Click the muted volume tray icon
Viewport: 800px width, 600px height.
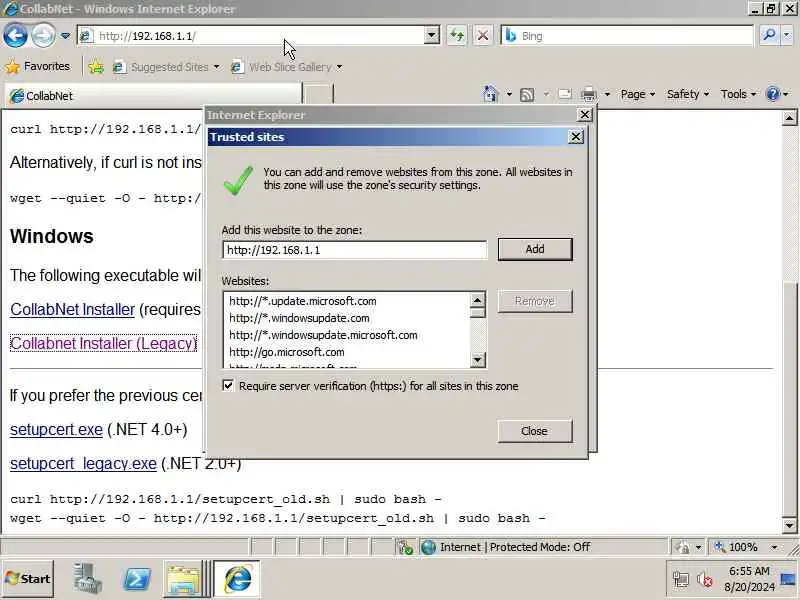pos(705,580)
